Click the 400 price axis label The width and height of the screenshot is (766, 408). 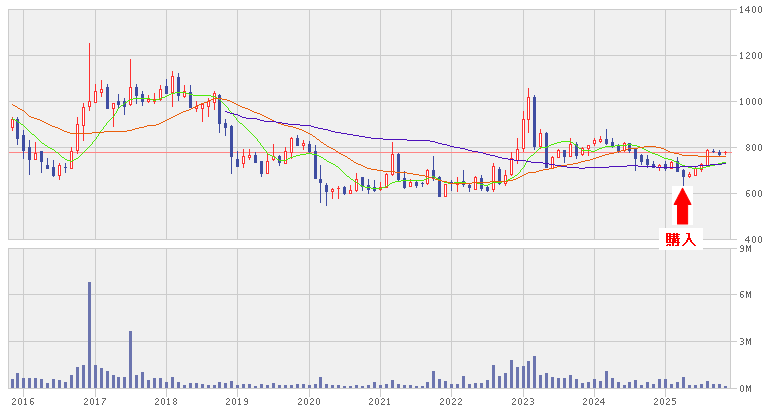point(749,240)
